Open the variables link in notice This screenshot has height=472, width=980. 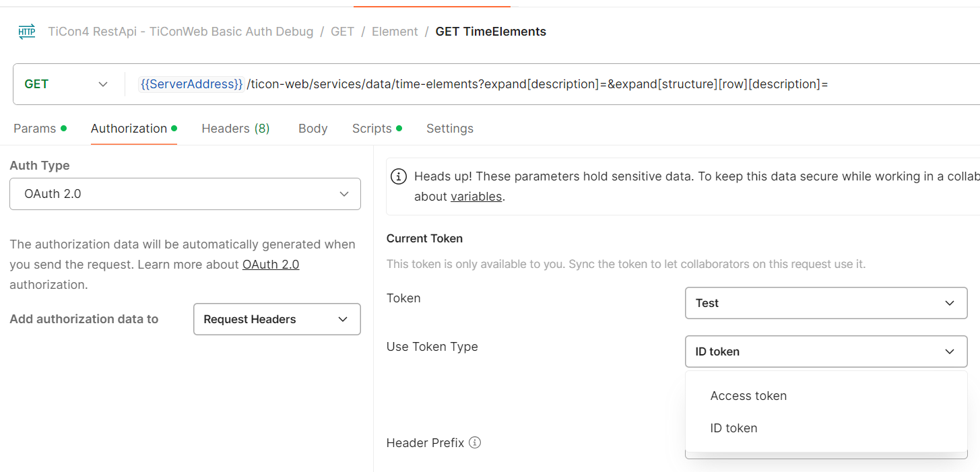click(476, 197)
